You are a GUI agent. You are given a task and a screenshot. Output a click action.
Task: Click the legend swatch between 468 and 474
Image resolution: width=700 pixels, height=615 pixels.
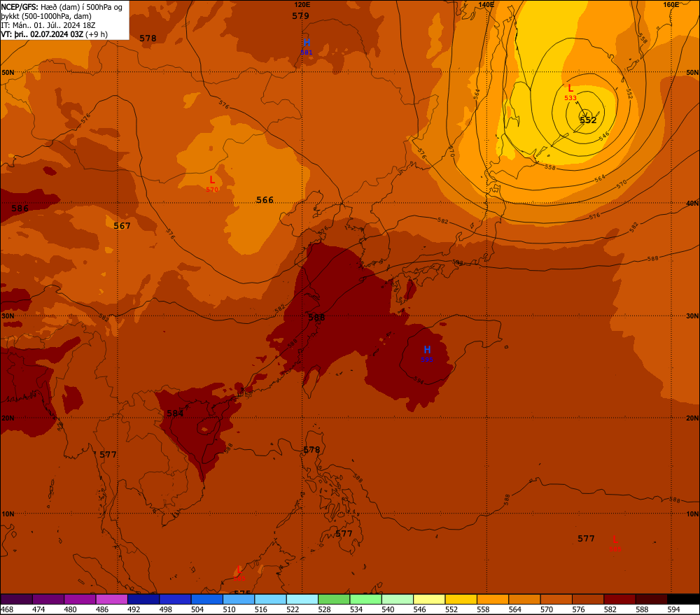[x=17, y=599]
